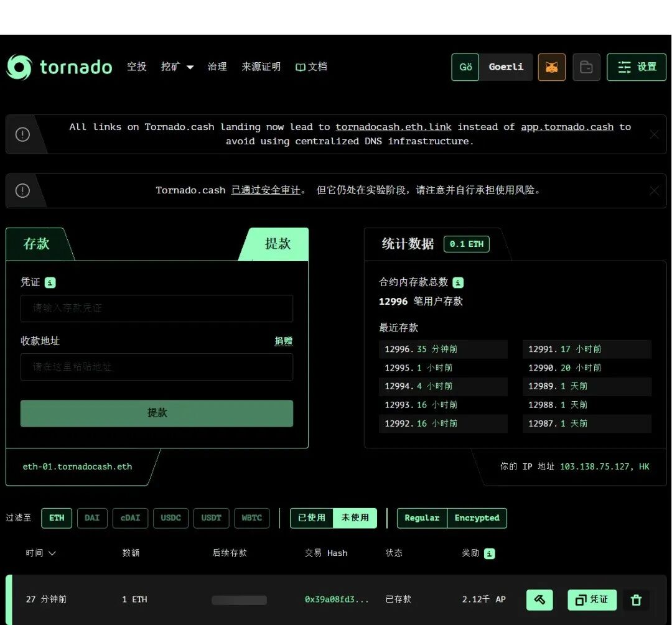Click the 12995. 1 小时前 deposit entry

(443, 368)
